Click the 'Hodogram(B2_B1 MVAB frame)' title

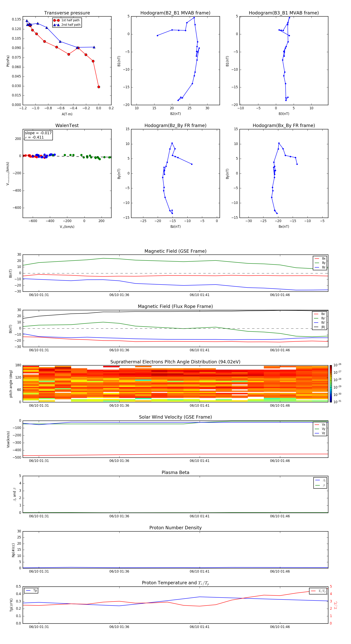(175, 13)
